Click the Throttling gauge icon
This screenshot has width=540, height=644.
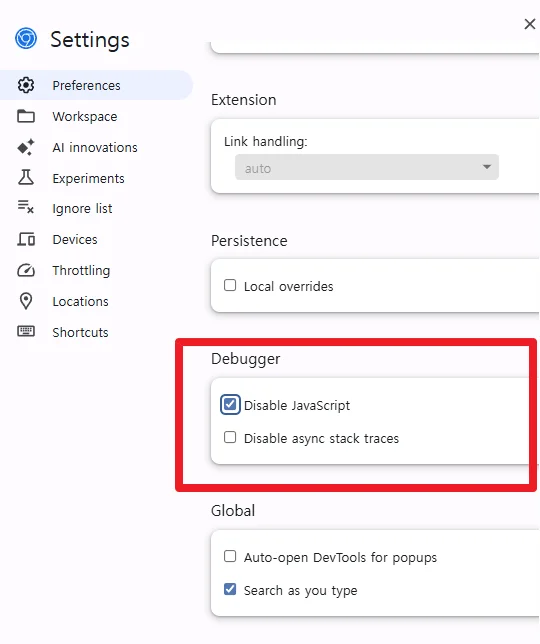[26, 270]
